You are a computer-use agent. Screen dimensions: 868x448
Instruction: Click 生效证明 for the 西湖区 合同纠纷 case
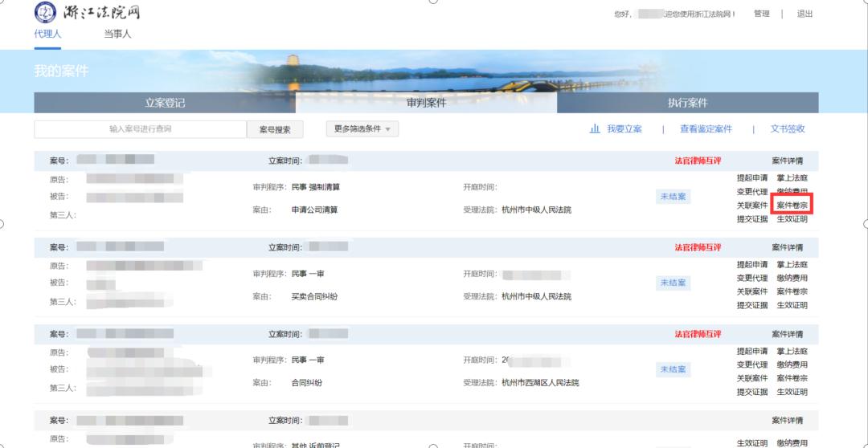click(x=792, y=392)
